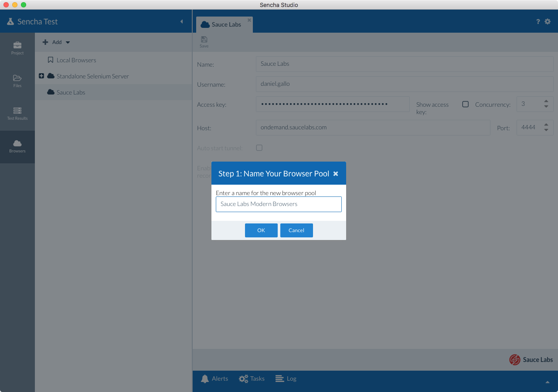Screen dimensions: 558x392
Task: Confirm the pool name with OK
Action: 261,230
